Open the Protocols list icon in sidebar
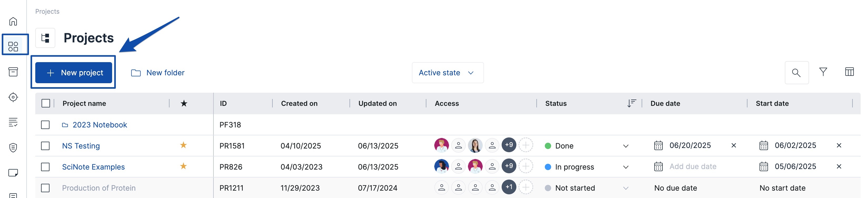This screenshot has width=868, height=198. 13,123
